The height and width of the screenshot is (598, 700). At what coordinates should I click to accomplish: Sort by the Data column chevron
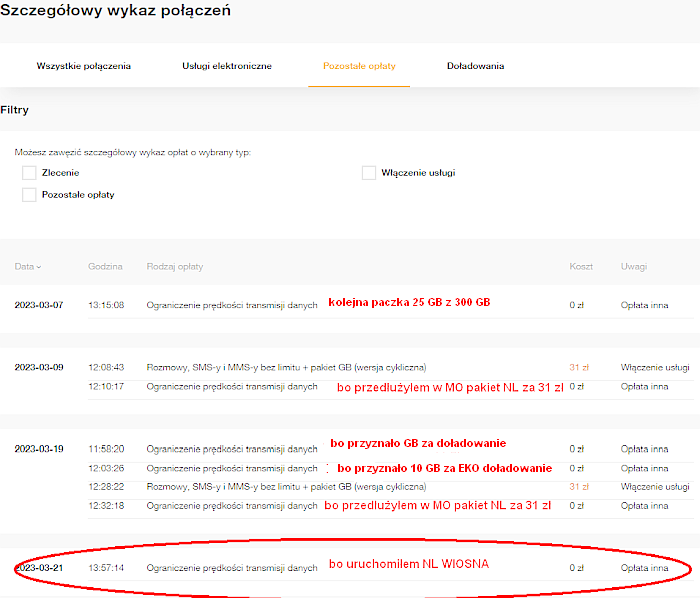click(x=39, y=267)
